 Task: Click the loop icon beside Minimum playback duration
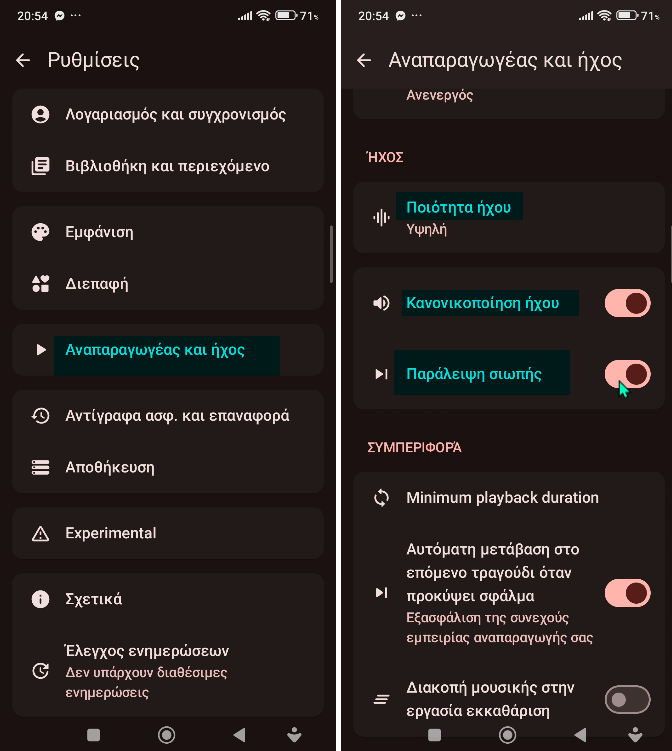[381, 498]
